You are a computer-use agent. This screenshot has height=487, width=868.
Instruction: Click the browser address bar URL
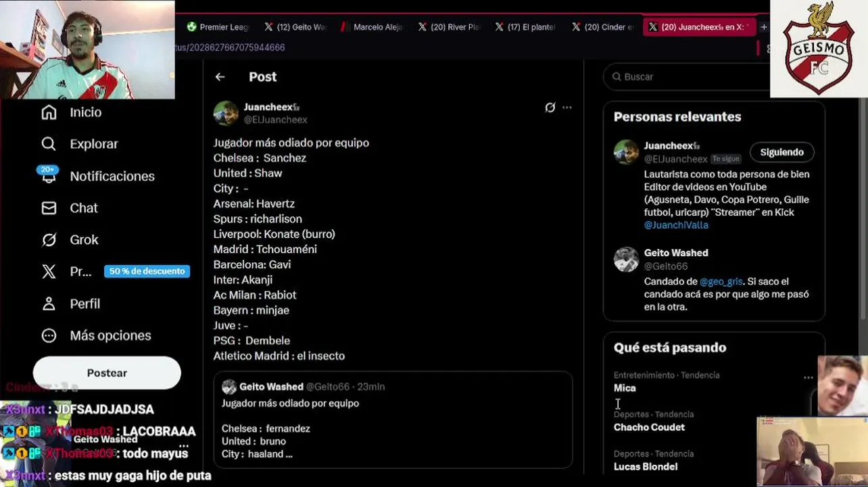click(230, 47)
